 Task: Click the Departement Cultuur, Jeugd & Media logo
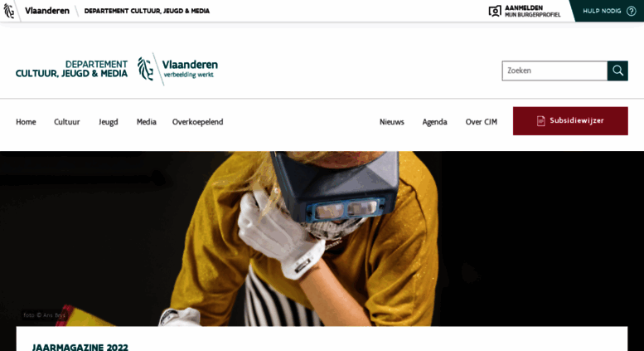[x=71, y=69]
